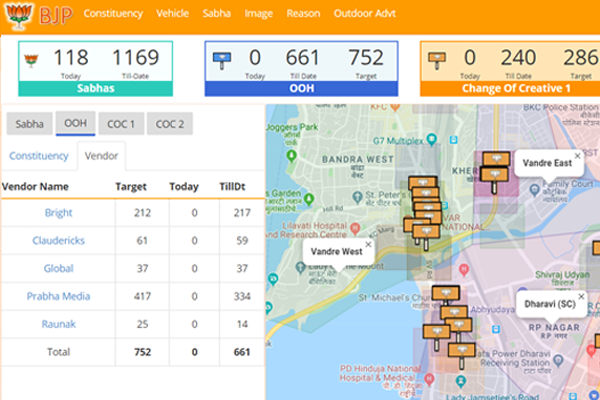
Task: Click the Lilavati Hospital map pin
Action: click(355, 229)
